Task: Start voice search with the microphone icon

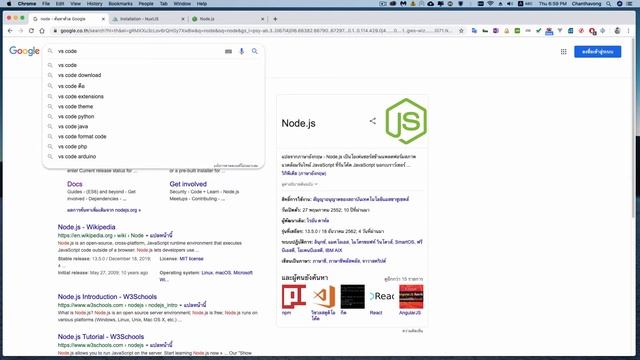Action: click(x=242, y=51)
